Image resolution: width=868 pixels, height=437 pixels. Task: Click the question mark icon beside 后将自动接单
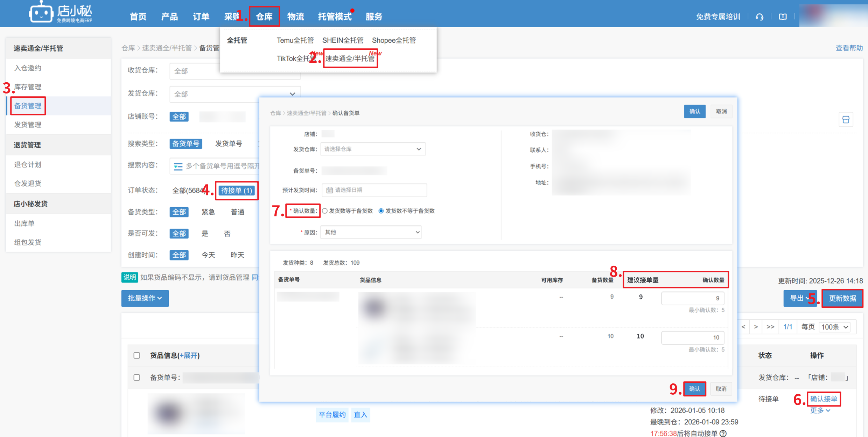(723, 433)
